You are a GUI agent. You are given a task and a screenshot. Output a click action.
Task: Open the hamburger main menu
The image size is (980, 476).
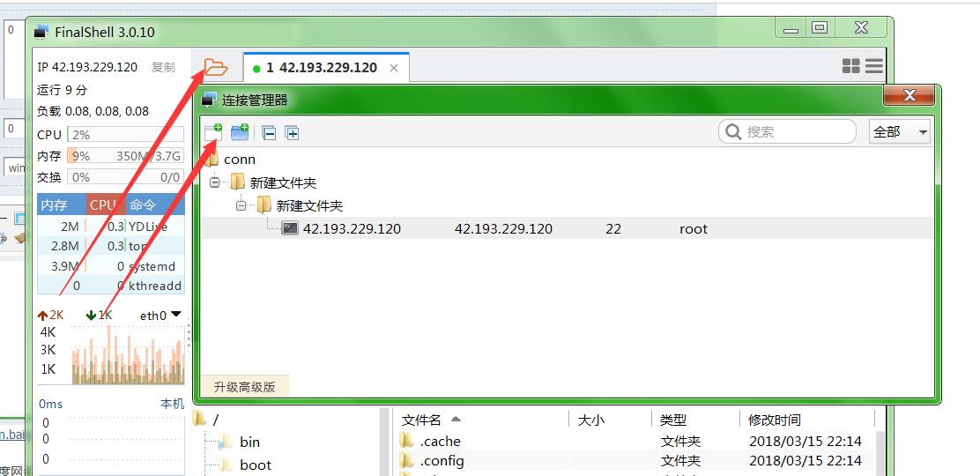(x=873, y=66)
